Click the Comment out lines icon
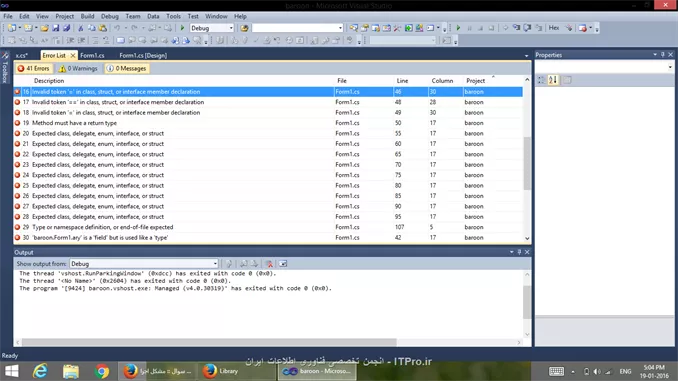The image size is (678, 381). pyautogui.click(x=95, y=40)
